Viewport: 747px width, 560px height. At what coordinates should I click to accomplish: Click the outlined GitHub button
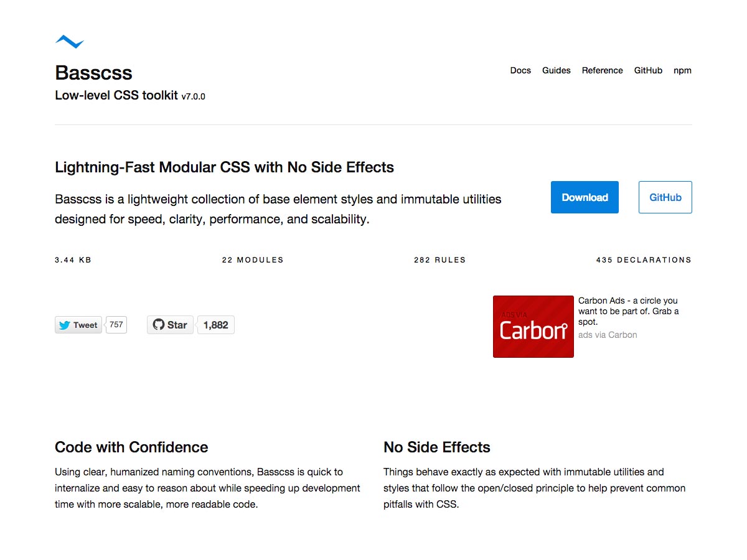665,197
